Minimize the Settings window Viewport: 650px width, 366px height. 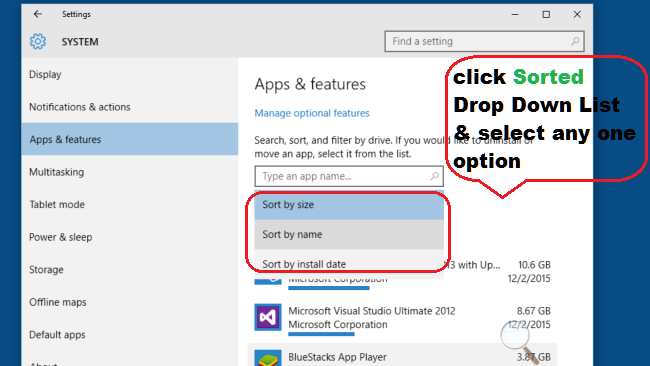click(515, 14)
